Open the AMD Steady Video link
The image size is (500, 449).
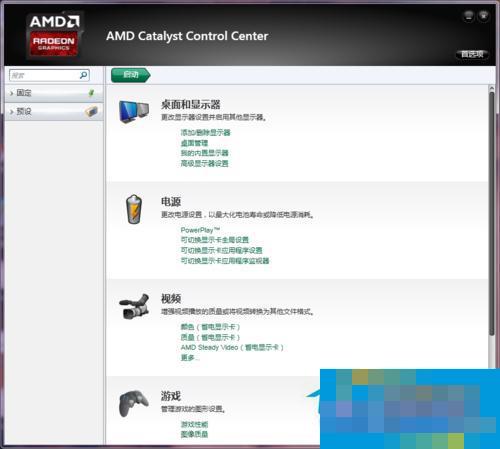point(232,348)
